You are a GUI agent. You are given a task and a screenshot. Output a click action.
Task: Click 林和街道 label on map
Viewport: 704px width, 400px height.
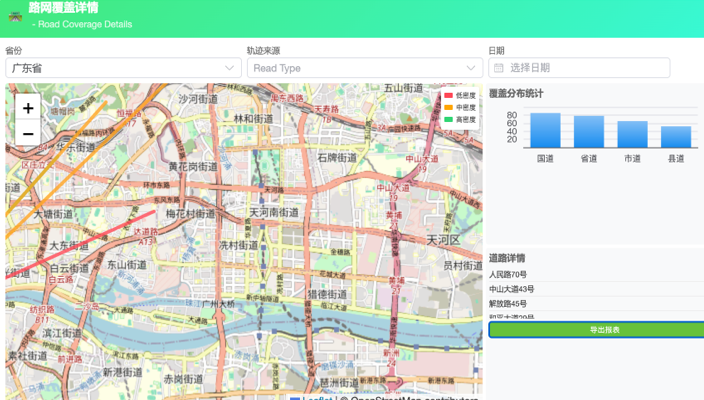coord(253,119)
